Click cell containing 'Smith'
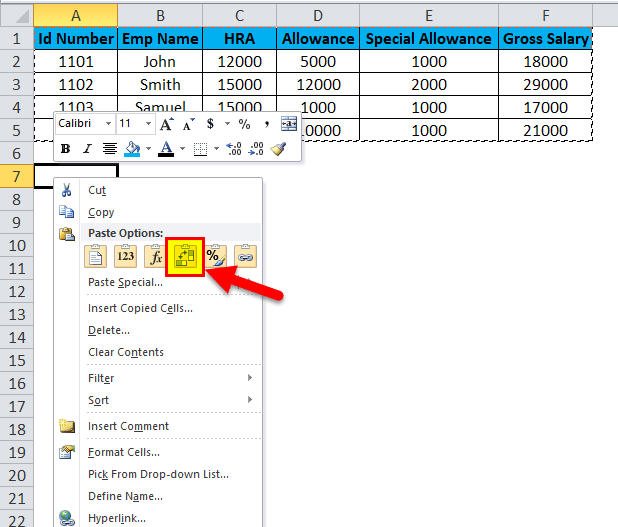Viewport: 618px width, 527px height. point(160,84)
